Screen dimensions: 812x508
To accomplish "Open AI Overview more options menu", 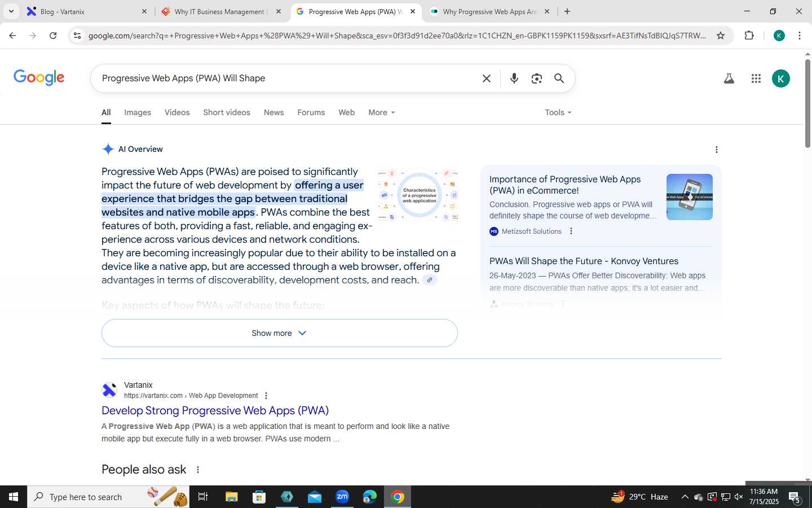I will tap(717, 150).
